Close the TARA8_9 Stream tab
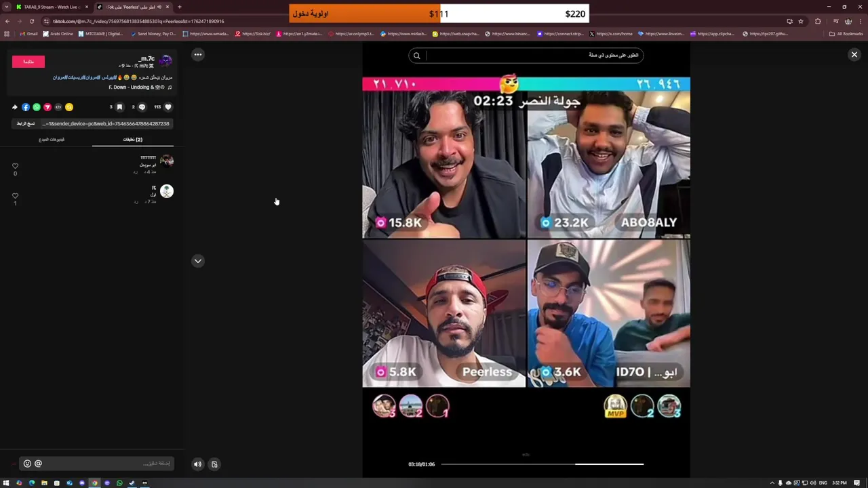This screenshot has height=488, width=868. click(x=87, y=7)
